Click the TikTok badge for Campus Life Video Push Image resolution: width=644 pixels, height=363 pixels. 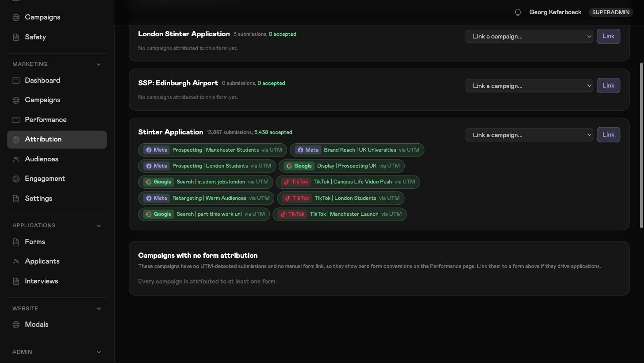coord(296,182)
